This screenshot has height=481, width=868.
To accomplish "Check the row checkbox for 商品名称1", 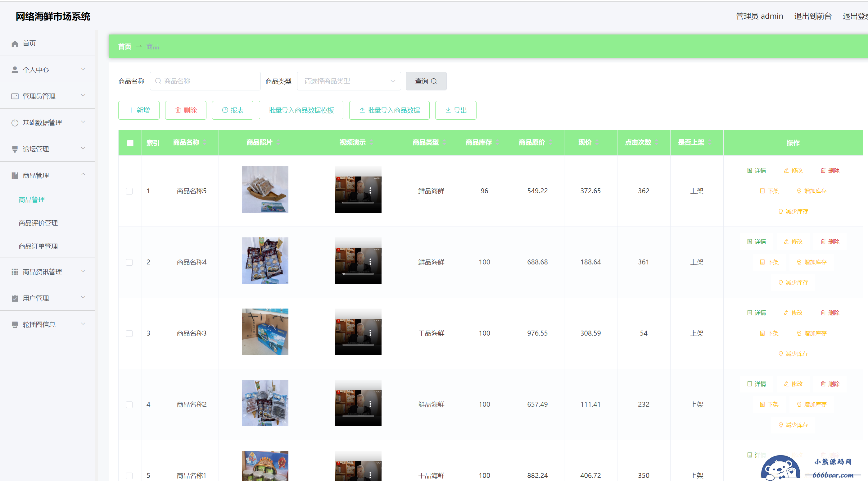I will tap(129, 476).
